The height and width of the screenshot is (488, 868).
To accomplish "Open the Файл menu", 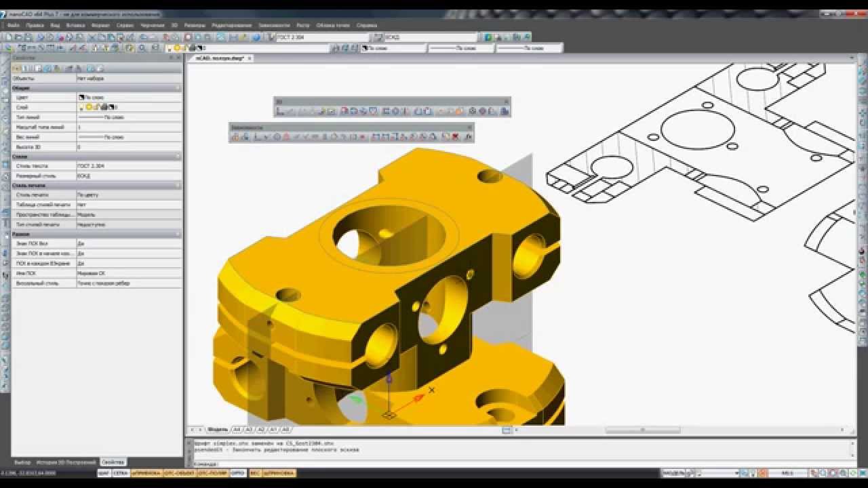I will [13, 25].
